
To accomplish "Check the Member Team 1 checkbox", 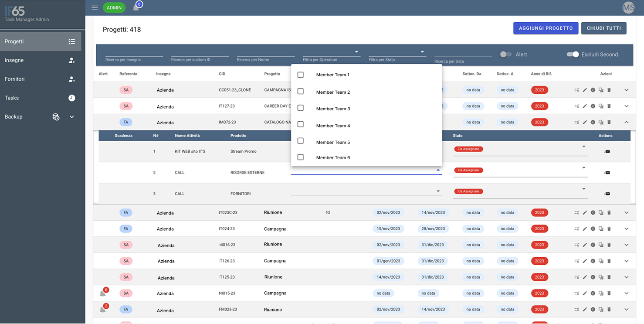I will [x=301, y=75].
